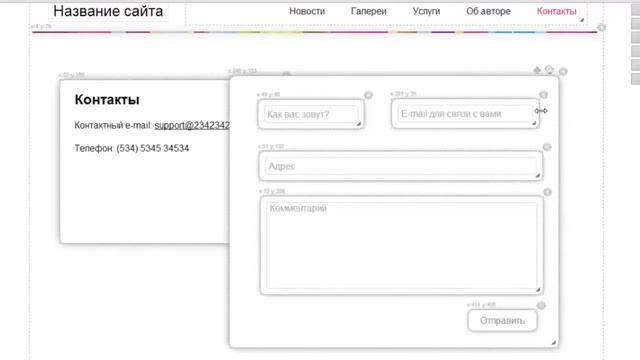
Task: Click the corner handle of the Адрес field
Action: click(x=538, y=176)
